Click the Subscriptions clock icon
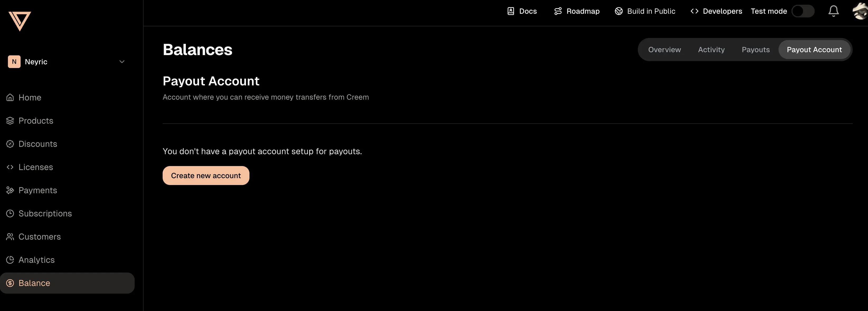This screenshot has width=868, height=311. (x=10, y=214)
